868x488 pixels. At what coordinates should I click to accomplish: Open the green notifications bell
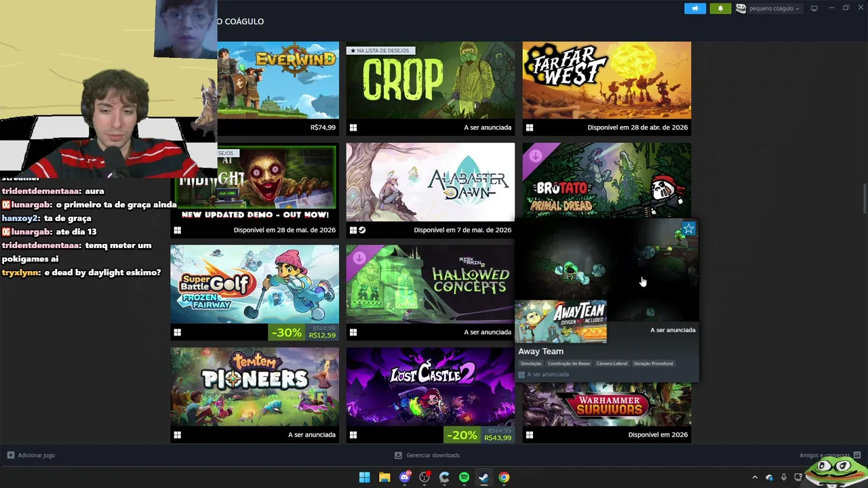point(720,8)
